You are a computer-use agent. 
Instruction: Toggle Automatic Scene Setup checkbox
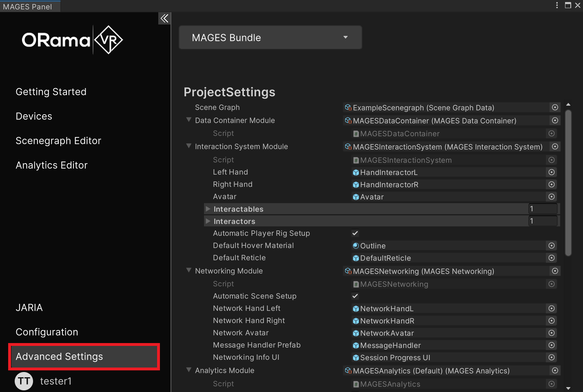tap(355, 296)
